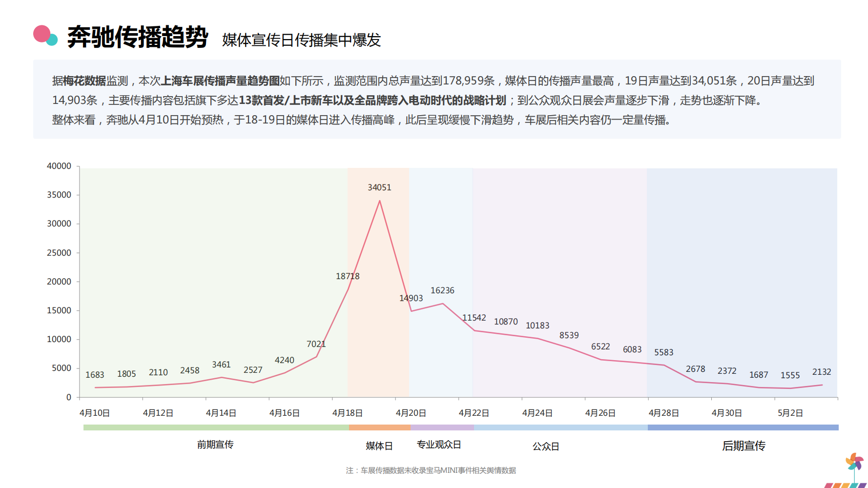
Task: Click the footnote about 宝马MINI事件
Action: (431, 470)
